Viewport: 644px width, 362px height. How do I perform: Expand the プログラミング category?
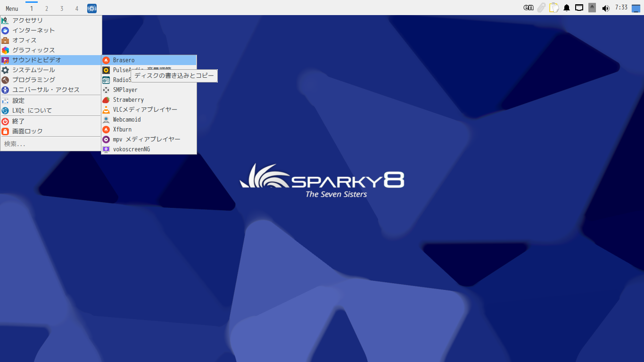tap(51, 80)
